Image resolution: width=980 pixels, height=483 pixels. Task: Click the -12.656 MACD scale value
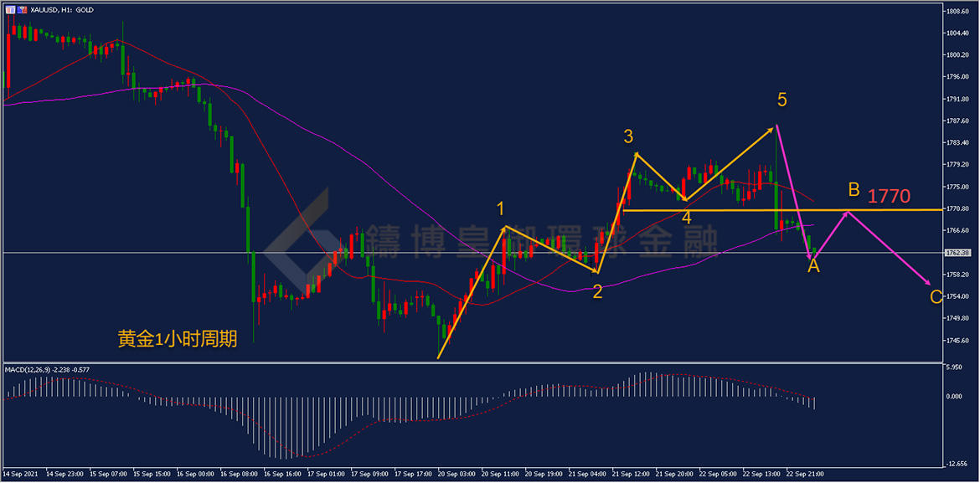[x=957, y=464]
